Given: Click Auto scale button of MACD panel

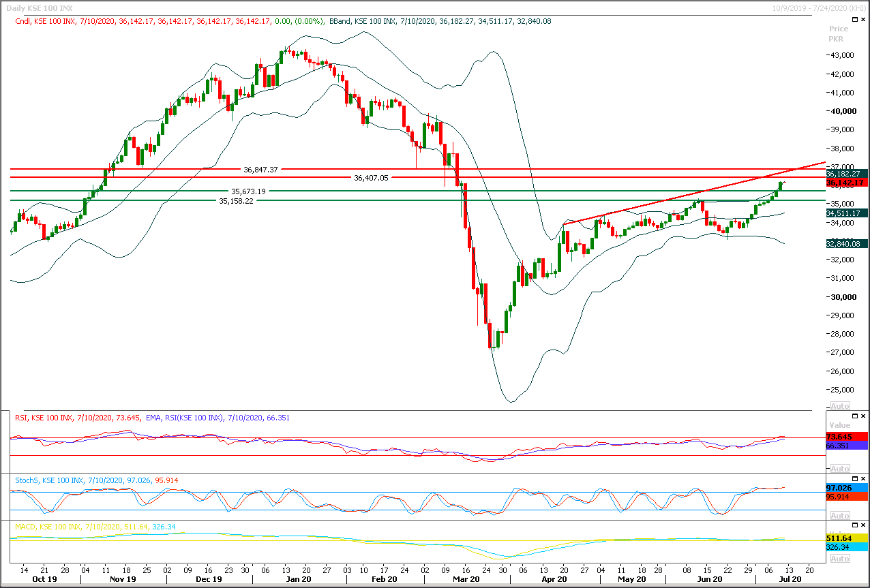Looking at the screenshot, I should coord(839,559).
